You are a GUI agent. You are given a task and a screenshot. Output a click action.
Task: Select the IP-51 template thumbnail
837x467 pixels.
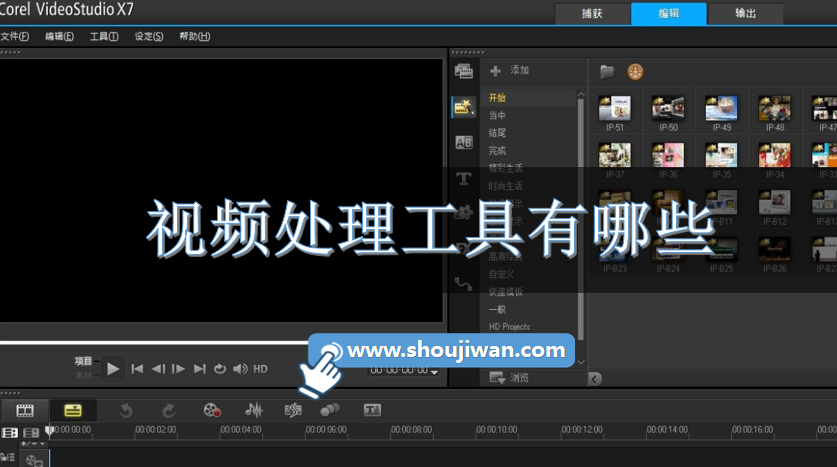tap(614, 108)
